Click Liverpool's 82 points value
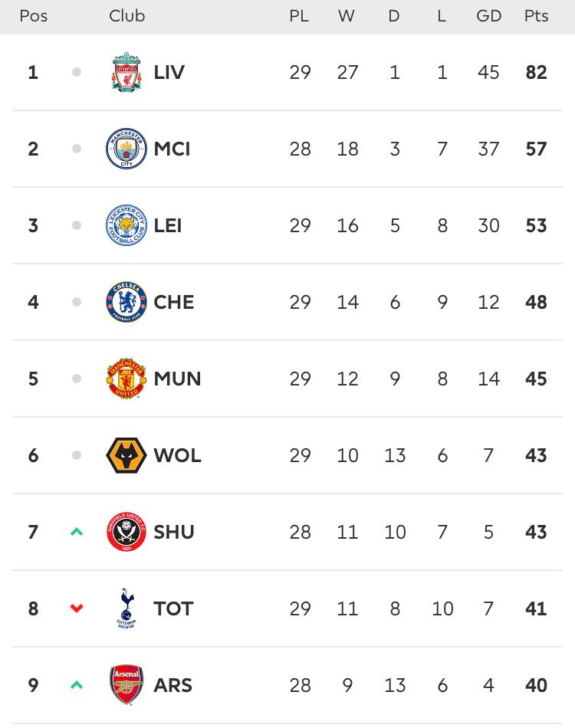 pos(536,72)
